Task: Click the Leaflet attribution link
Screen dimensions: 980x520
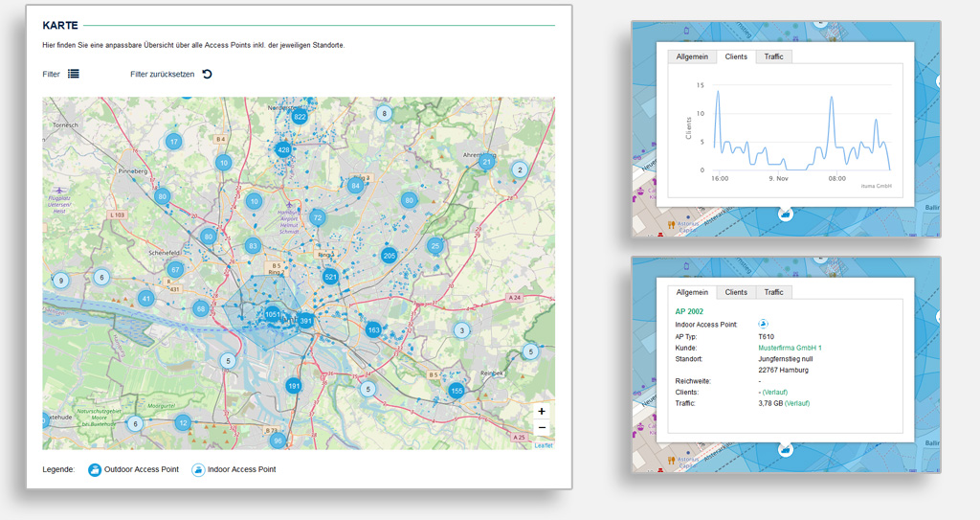Action: point(543,445)
